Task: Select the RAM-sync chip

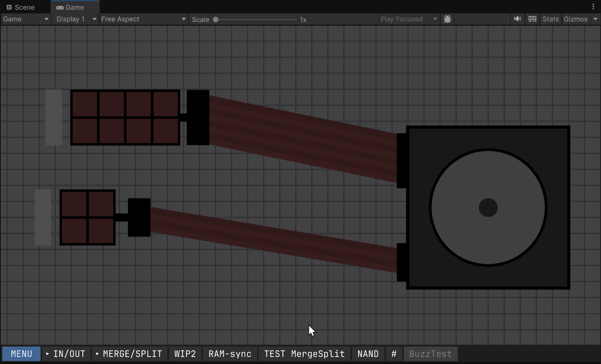Action: tap(230, 354)
